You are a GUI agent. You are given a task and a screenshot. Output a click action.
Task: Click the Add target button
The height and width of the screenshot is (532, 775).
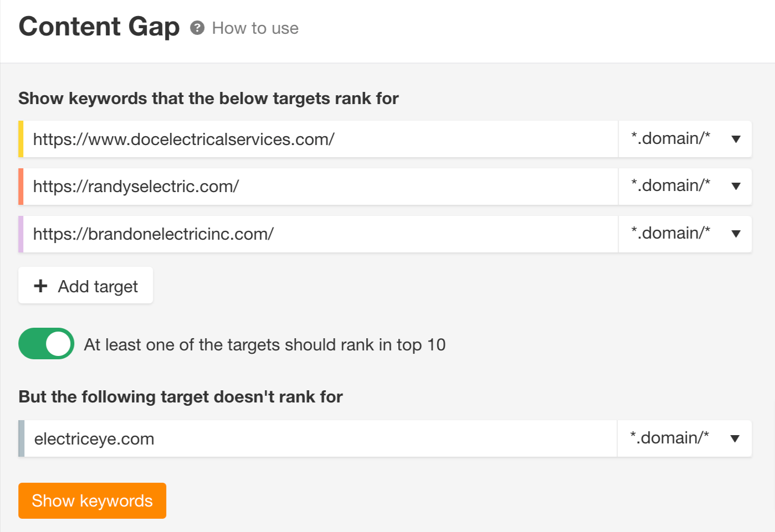point(85,286)
